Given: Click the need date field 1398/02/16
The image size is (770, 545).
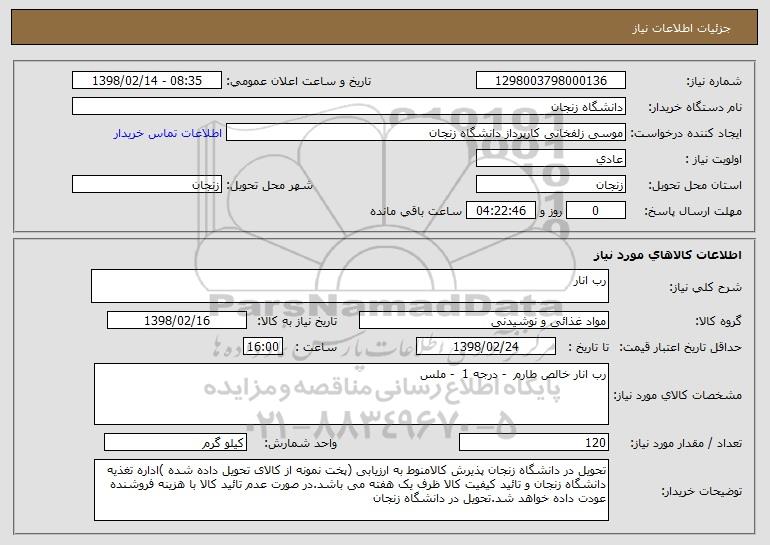Looking at the screenshot, I should click(x=177, y=321).
